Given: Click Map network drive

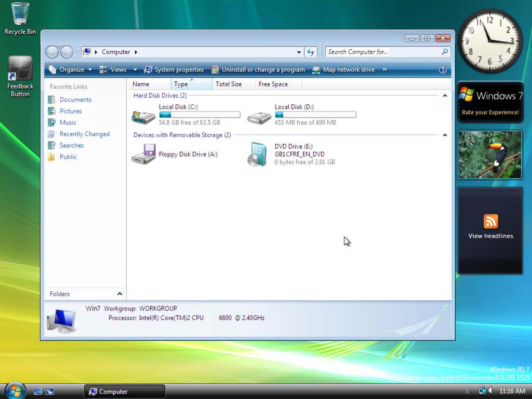Looking at the screenshot, I should 344,69.
